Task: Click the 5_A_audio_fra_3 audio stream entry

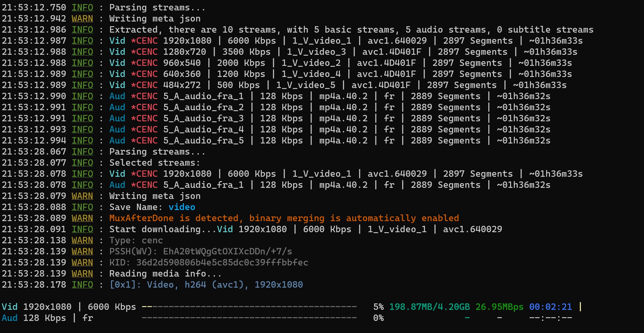Action: click(x=203, y=118)
